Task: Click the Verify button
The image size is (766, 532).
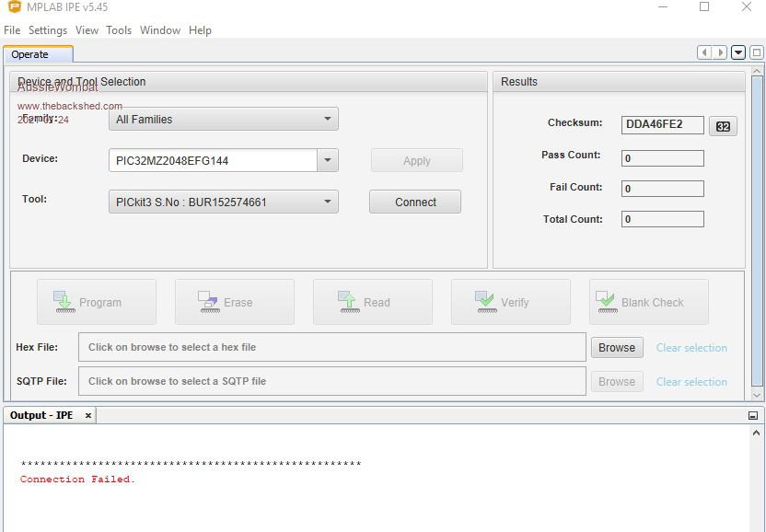Action: (511, 302)
